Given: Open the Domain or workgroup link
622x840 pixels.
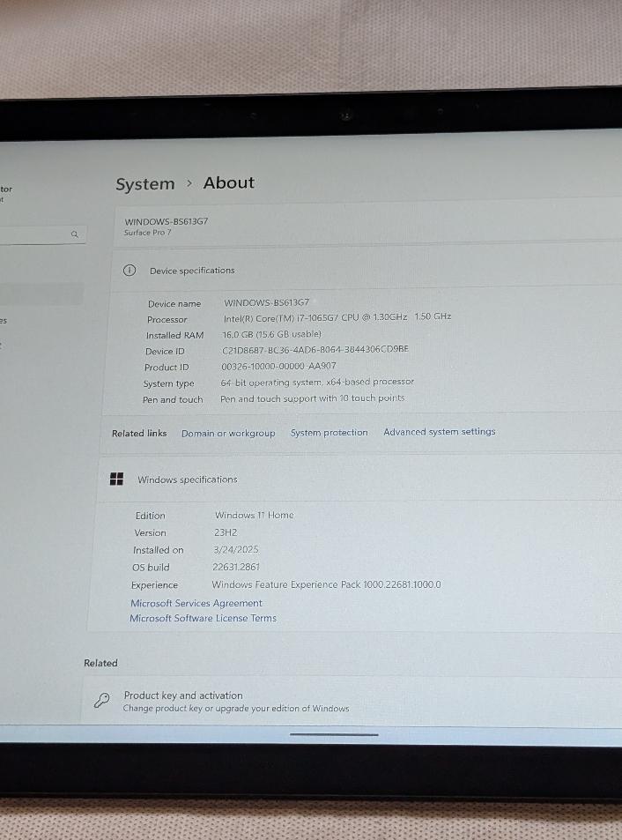Looking at the screenshot, I should pos(228,434).
